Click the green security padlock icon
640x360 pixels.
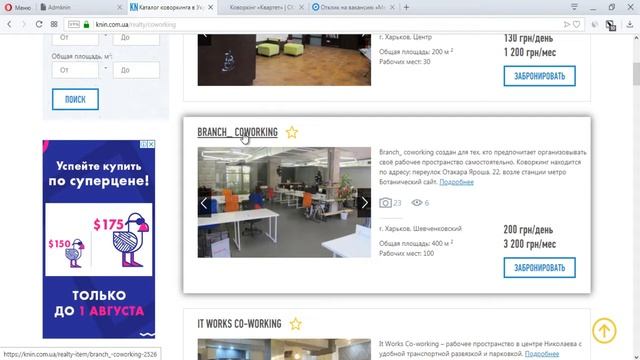(x=86, y=24)
